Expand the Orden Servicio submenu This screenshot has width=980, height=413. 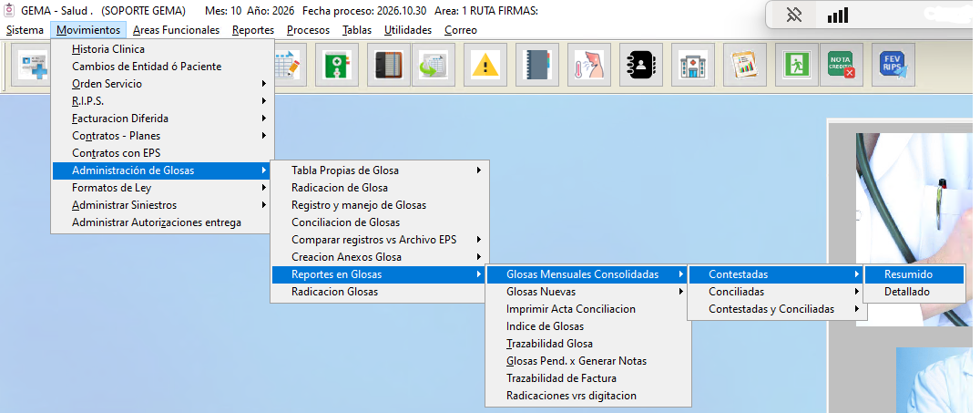click(162, 84)
